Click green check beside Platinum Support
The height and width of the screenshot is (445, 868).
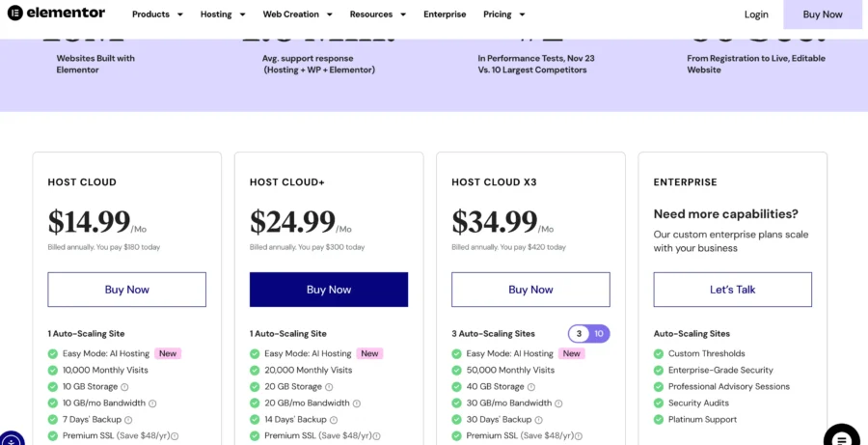click(x=659, y=420)
